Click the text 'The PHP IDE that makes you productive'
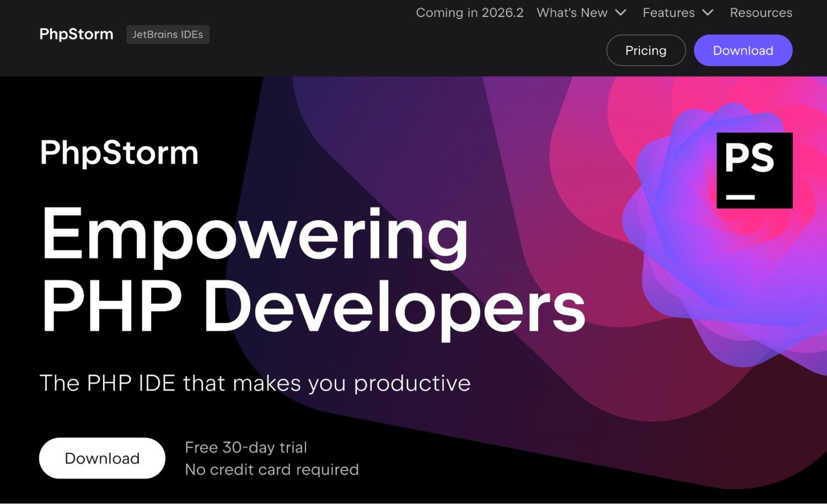 255,383
